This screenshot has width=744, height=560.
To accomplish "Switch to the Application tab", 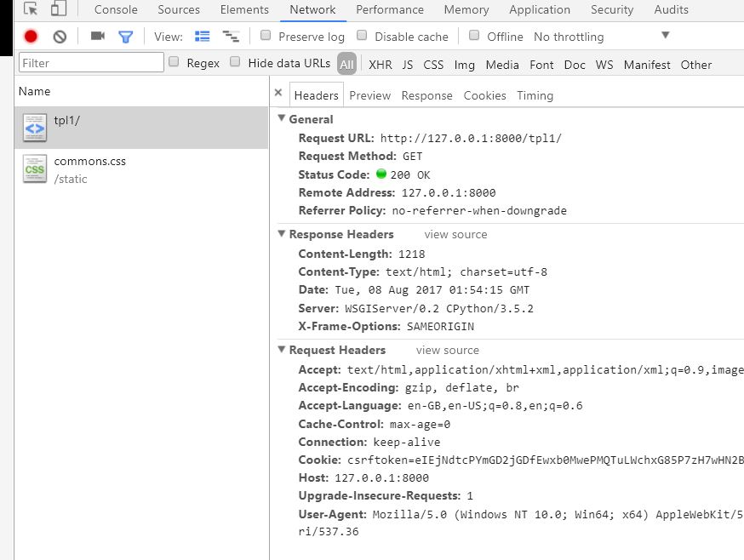I will (x=540, y=9).
